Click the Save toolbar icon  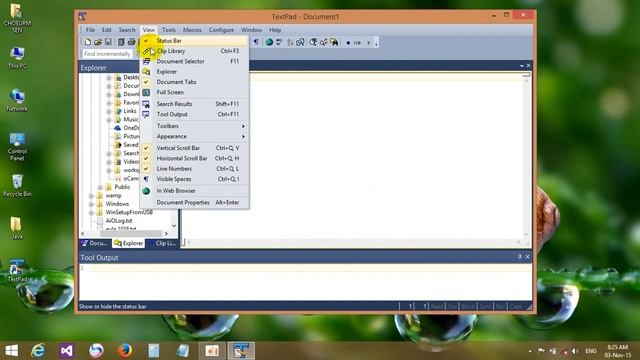[108, 42]
